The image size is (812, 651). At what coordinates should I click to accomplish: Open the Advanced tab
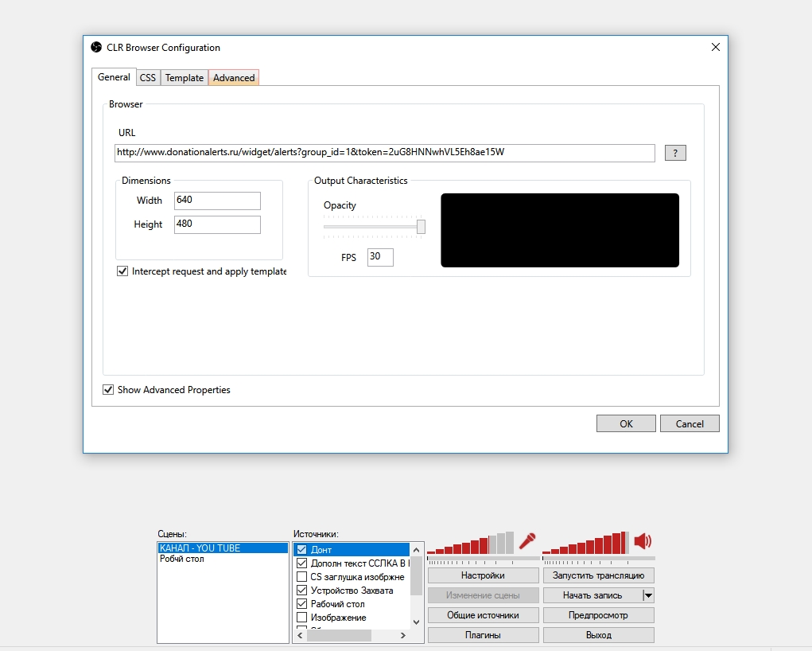[234, 78]
